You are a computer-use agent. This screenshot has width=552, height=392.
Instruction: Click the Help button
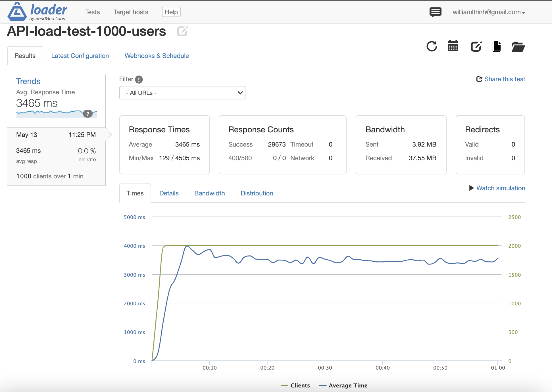coord(171,12)
